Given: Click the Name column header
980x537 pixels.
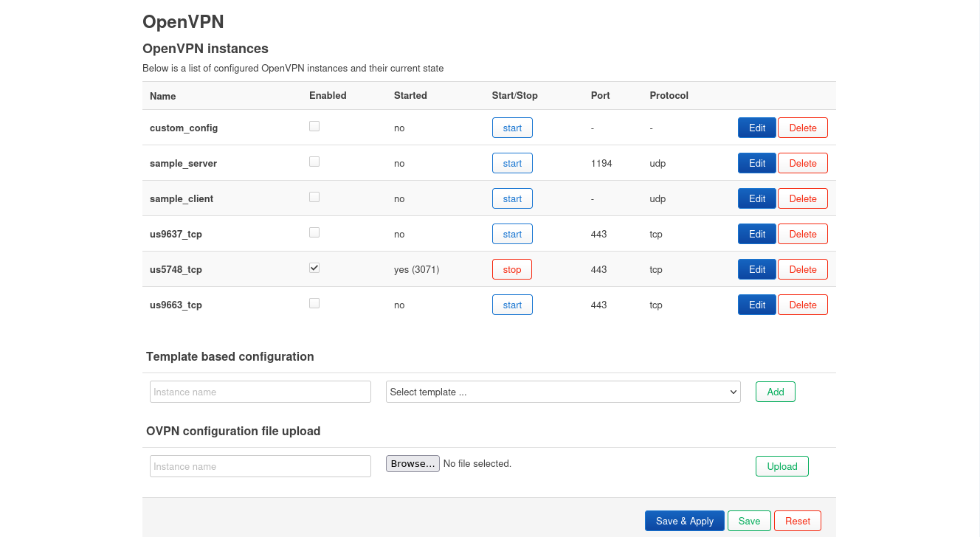Looking at the screenshot, I should pyautogui.click(x=163, y=96).
